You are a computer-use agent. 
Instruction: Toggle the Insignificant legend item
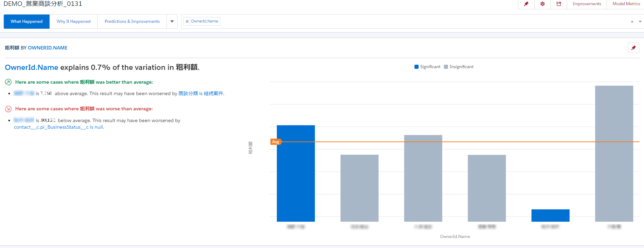point(458,67)
